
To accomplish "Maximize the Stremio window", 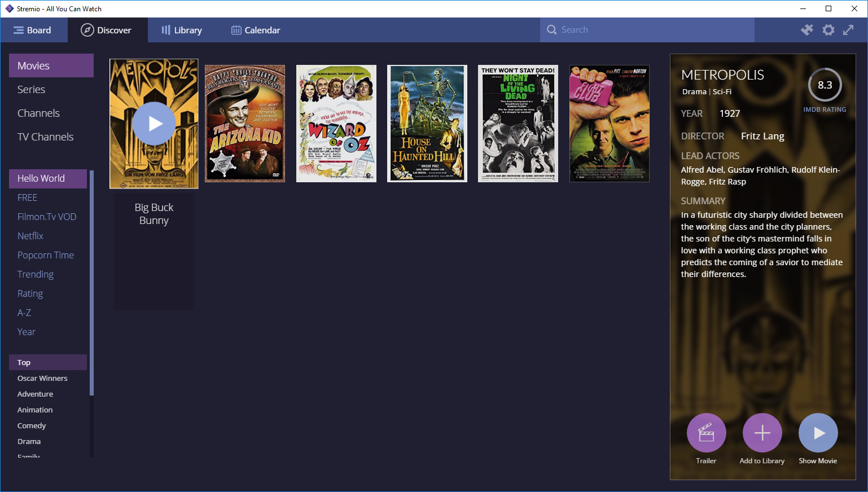I will [828, 8].
